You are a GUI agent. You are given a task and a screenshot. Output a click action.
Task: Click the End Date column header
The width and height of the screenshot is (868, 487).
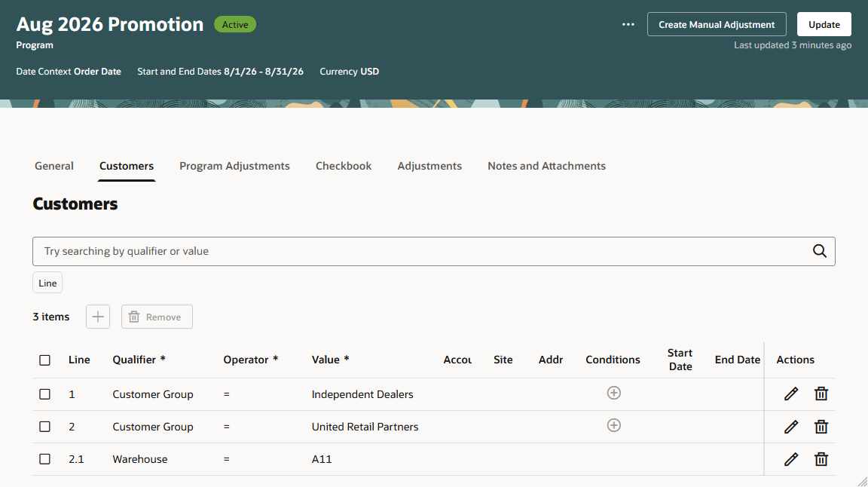[x=738, y=360]
